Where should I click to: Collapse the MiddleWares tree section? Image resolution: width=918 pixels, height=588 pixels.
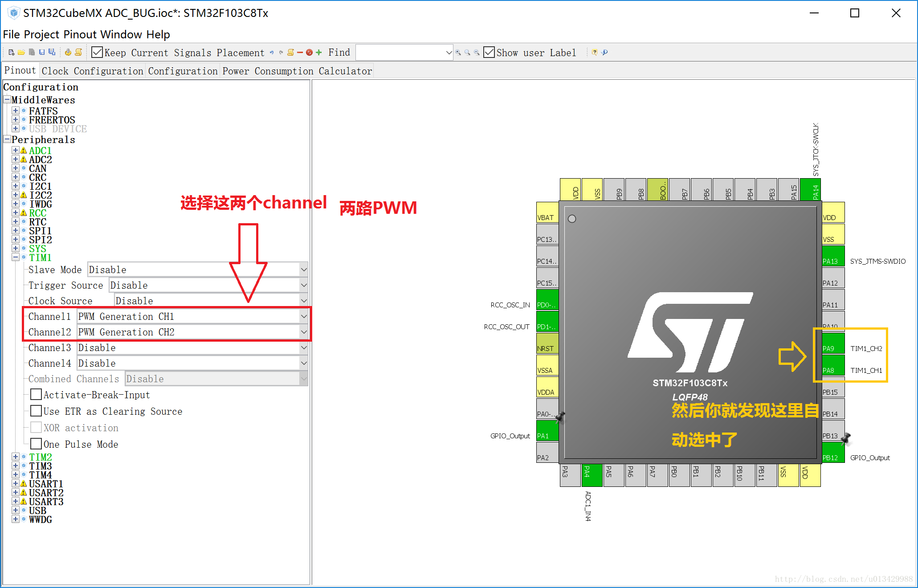tap(7, 99)
